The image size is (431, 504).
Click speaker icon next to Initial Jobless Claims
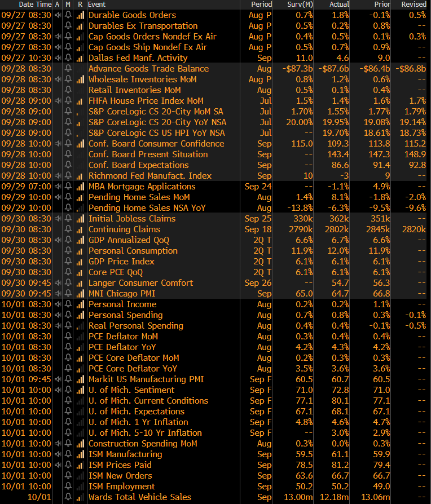tap(58, 219)
